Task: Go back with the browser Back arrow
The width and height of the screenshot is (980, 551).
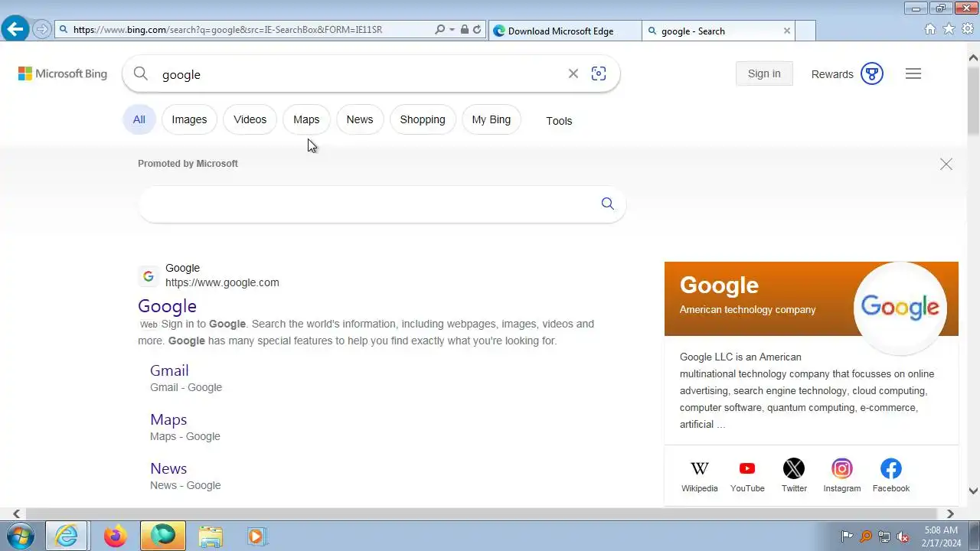Action: [15, 30]
